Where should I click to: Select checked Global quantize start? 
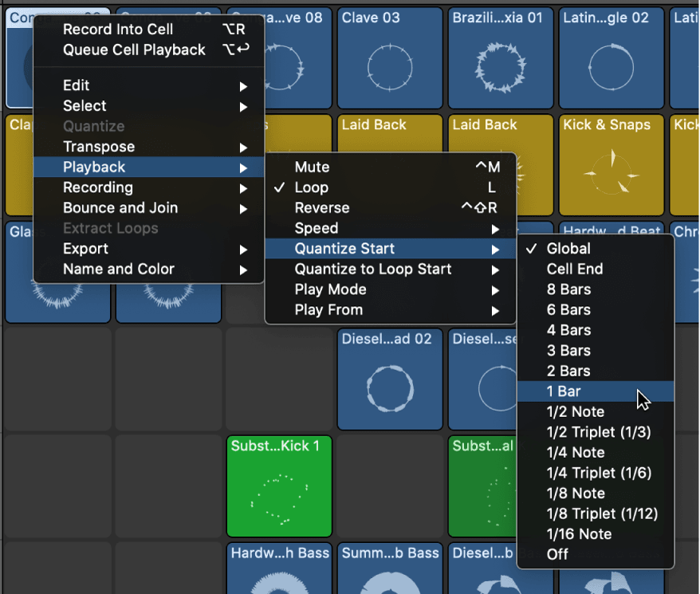pos(596,248)
